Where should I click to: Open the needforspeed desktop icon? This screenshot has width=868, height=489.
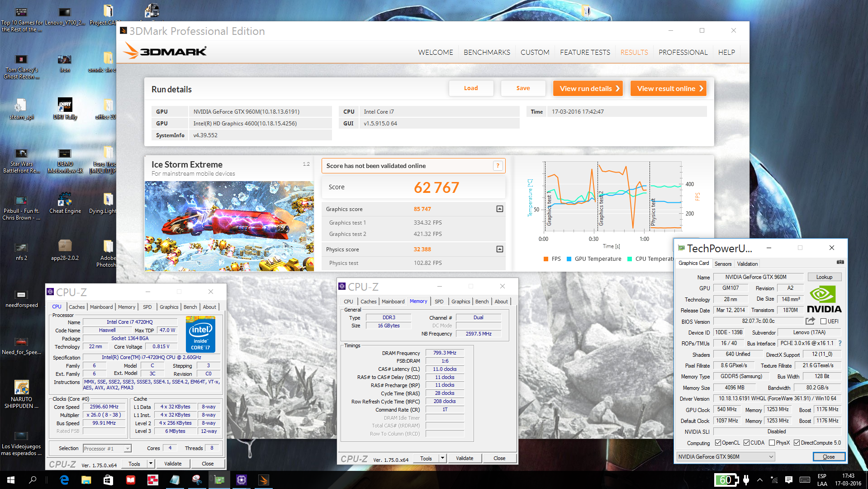(x=21, y=298)
